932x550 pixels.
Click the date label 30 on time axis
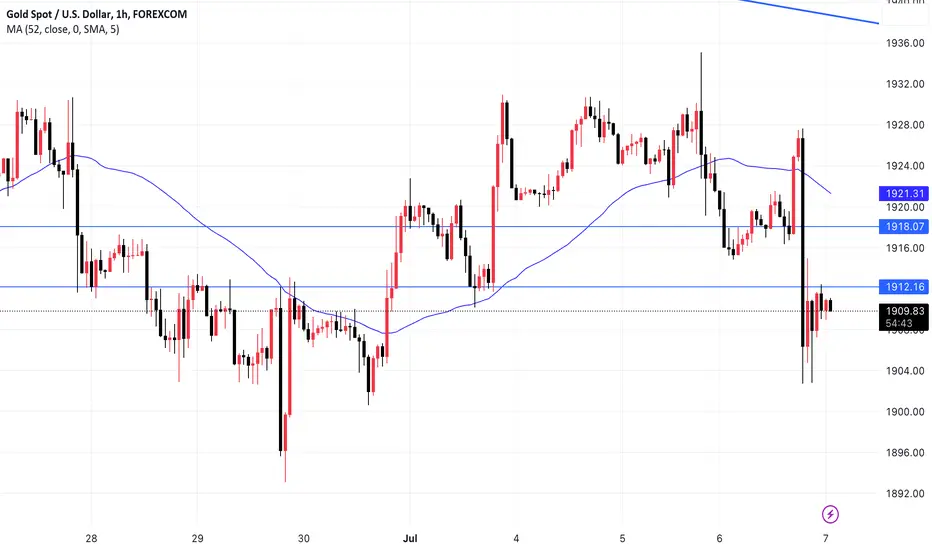pyautogui.click(x=304, y=539)
